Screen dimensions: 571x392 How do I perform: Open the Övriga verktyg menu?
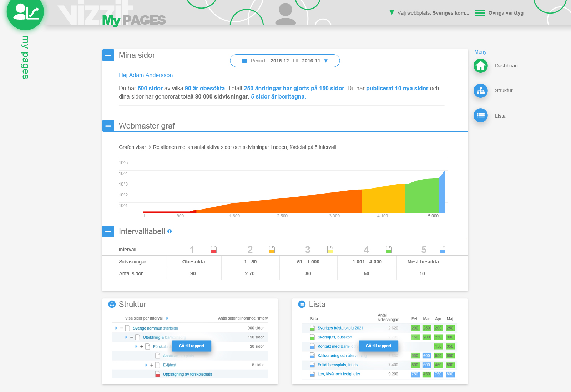499,13
